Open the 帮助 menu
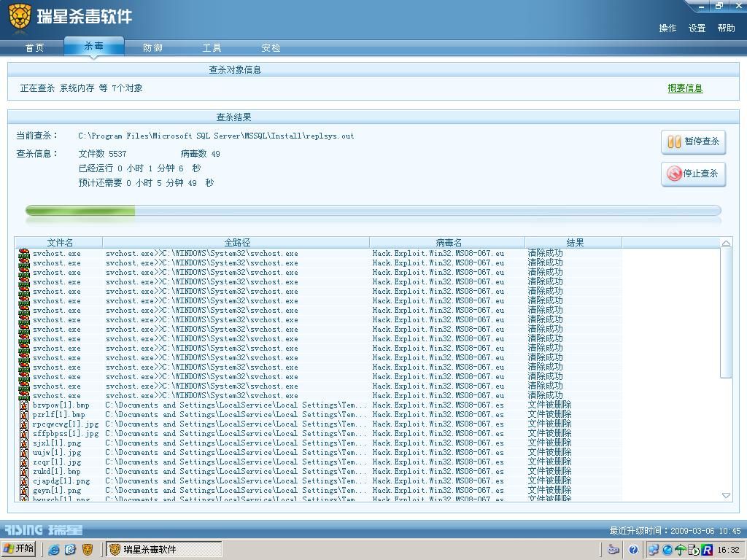This screenshot has height=560, width=747. click(726, 28)
